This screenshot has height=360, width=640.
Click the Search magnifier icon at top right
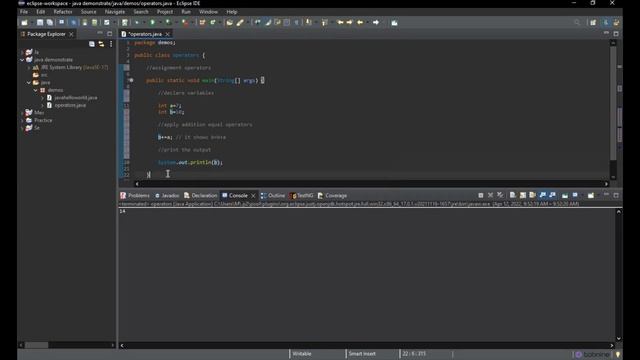[x=577, y=23]
